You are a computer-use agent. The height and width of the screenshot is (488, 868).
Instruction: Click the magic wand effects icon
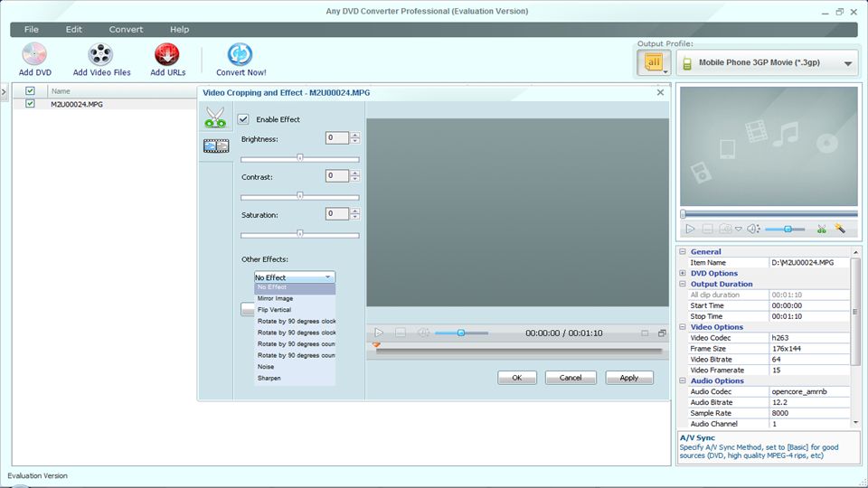tap(840, 228)
